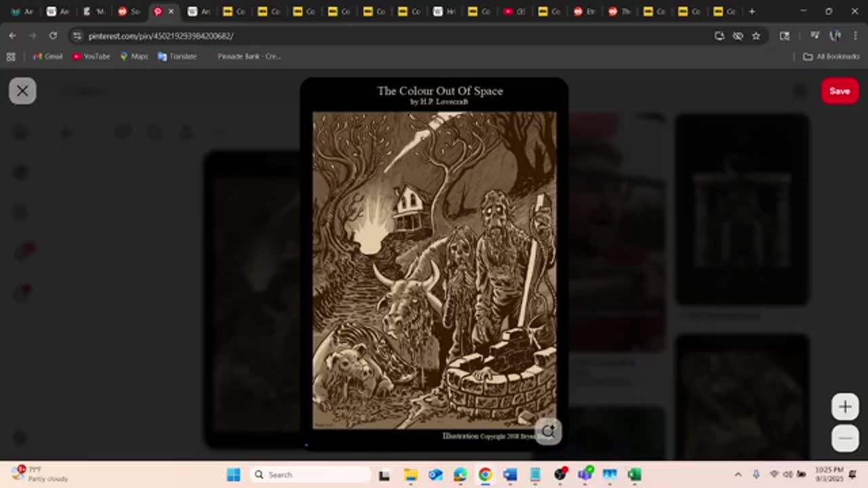Open a new browser tab
868x488 pixels.
[751, 12]
